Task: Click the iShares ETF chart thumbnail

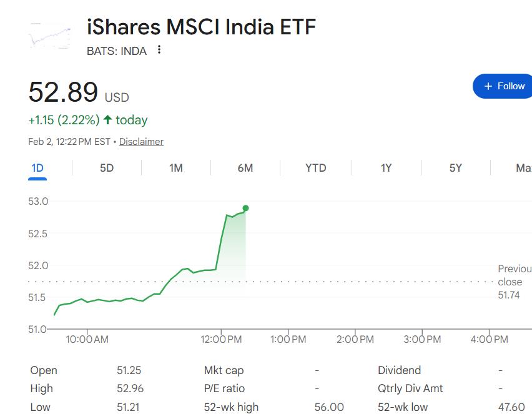Action: (50, 34)
